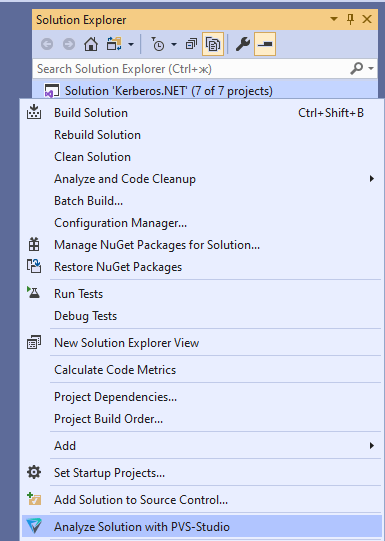Click the Collapse All toolbar icon

(x=191, y=44)
